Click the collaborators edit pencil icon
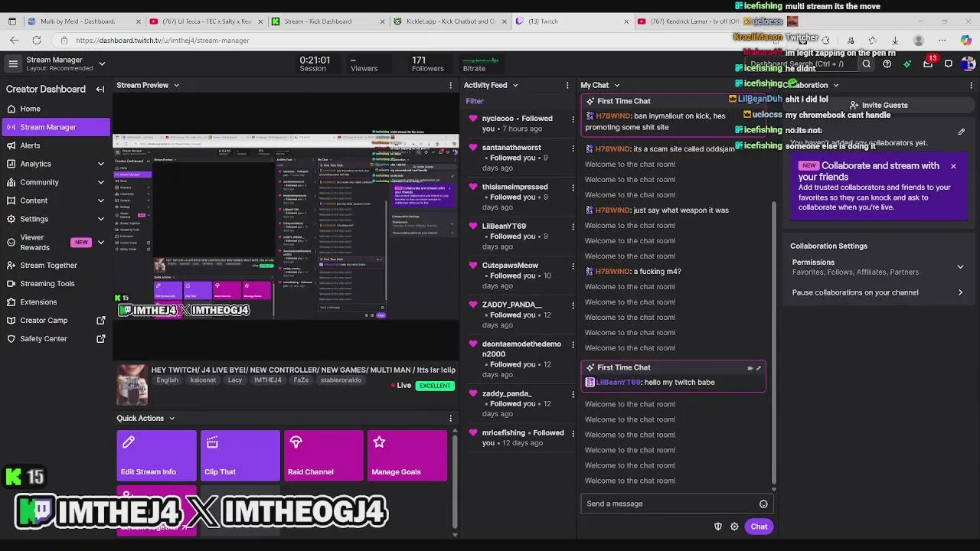980x551 pixels. (x=962, y=132)
